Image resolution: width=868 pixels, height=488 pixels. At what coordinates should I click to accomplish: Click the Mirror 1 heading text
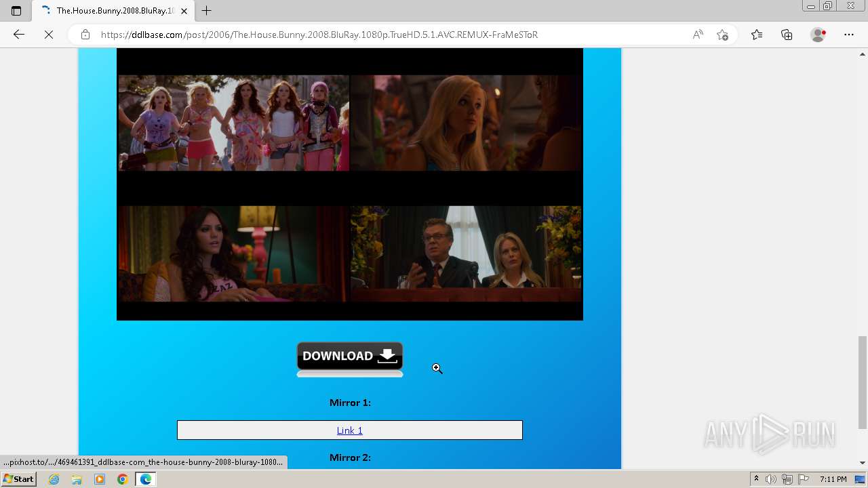(350, 403)
